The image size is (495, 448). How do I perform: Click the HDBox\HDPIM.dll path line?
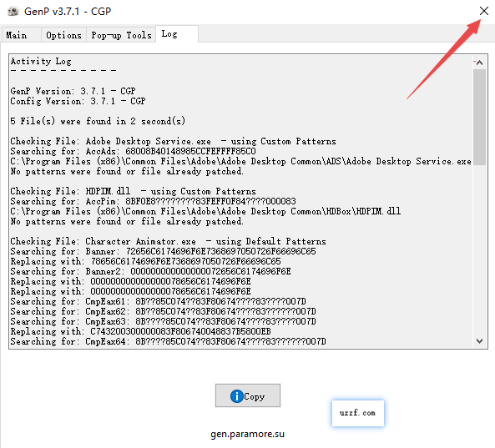(205, 211)
